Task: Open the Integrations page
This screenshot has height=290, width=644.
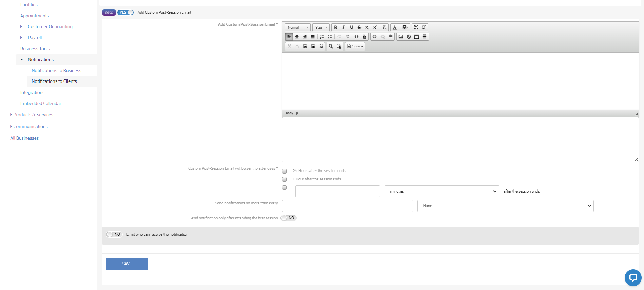Action: coord(32,93)
